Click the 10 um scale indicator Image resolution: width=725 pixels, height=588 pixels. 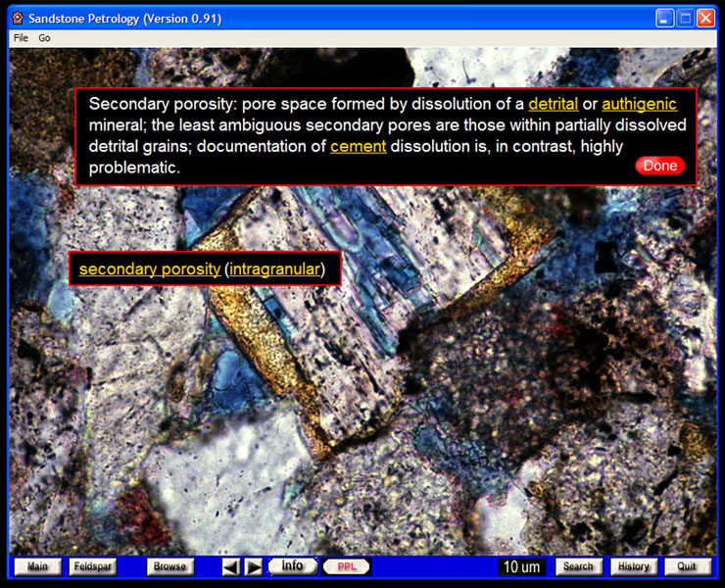pyautogui.click(x=521, y=567)
